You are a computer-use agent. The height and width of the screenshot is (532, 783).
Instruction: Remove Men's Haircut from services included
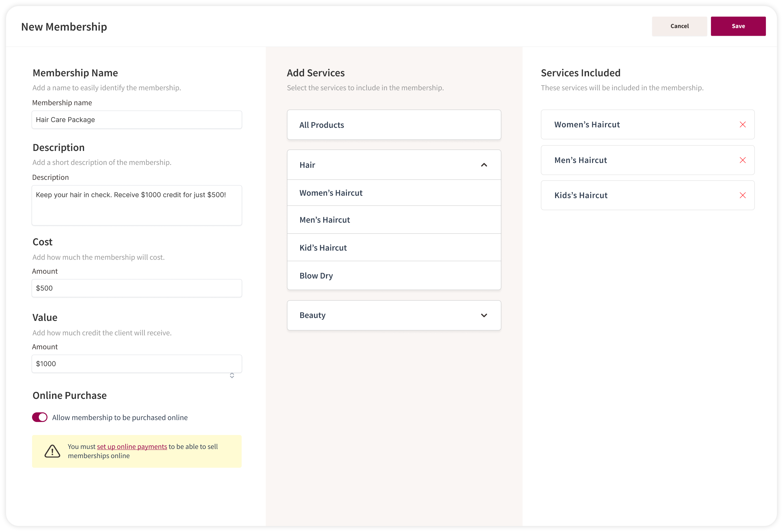pos(742,160)
